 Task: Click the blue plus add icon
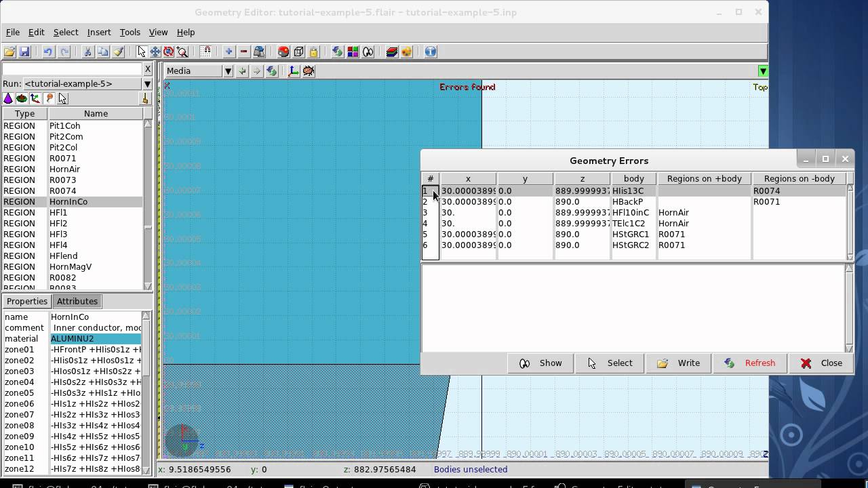coord(229,52)
